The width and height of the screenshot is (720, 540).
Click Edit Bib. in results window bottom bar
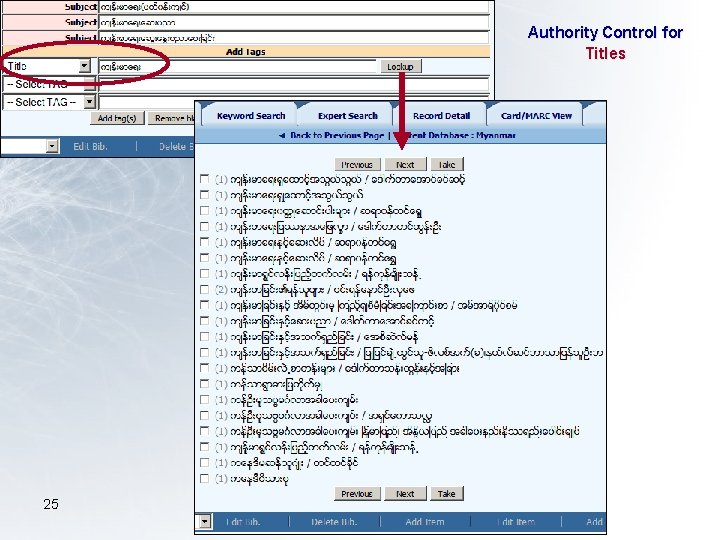click(x=243, y=522)
